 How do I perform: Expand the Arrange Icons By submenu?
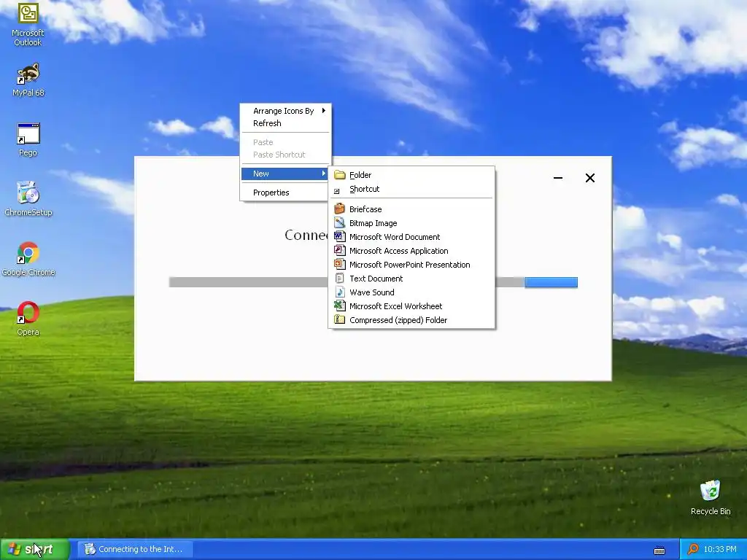coord(285,111)
